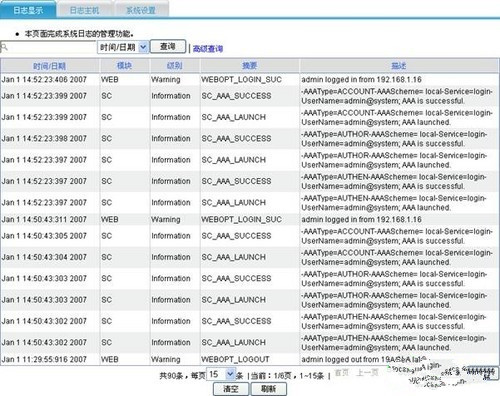Viewport: 500px width, 396px height.
Task: Select timestamp Jan 1 14:50:43:311 2007
Action: pos(44,220)
